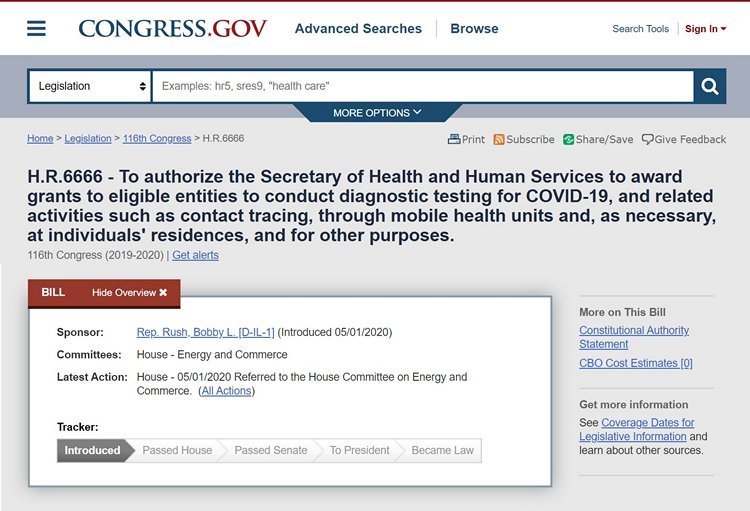
Task: Click the Print icon
Action: pyautogui.click(x=453, y=139)
